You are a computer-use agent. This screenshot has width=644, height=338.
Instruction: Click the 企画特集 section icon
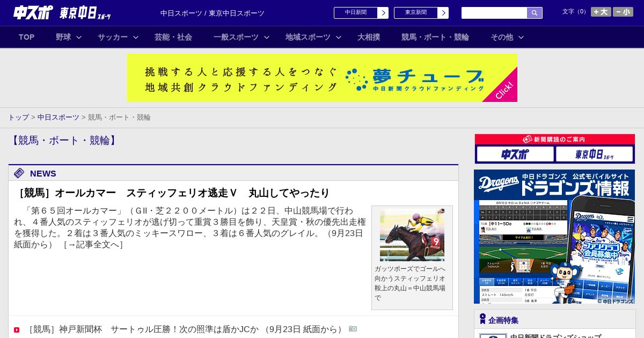[x=483, y=319]
